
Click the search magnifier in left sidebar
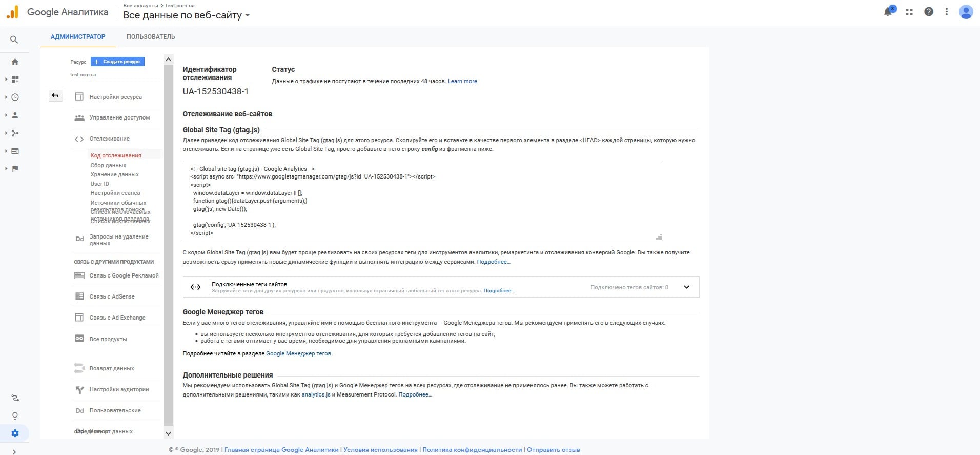click(x=14, y=39)
